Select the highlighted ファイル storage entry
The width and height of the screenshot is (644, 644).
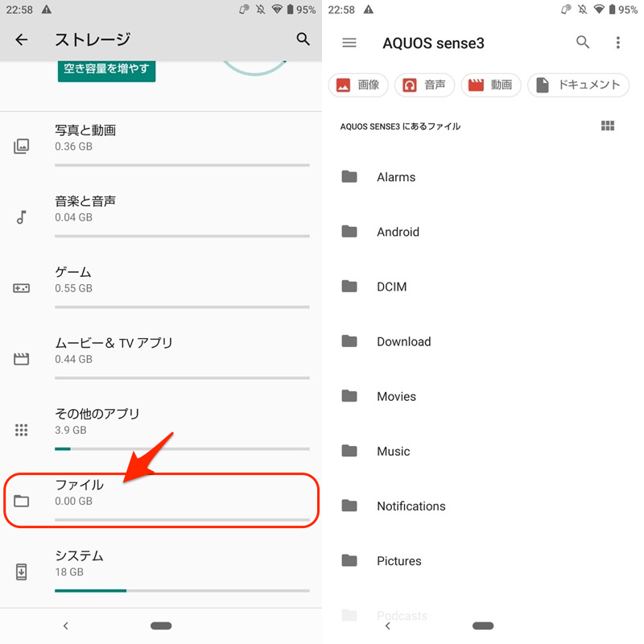(x=161, y=500)
